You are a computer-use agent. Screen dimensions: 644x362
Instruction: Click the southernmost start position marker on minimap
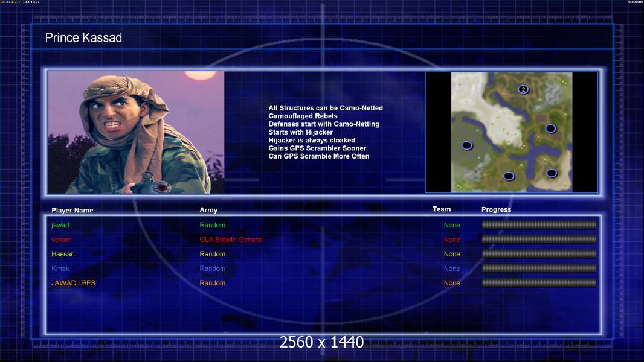[x=509, y=176]
